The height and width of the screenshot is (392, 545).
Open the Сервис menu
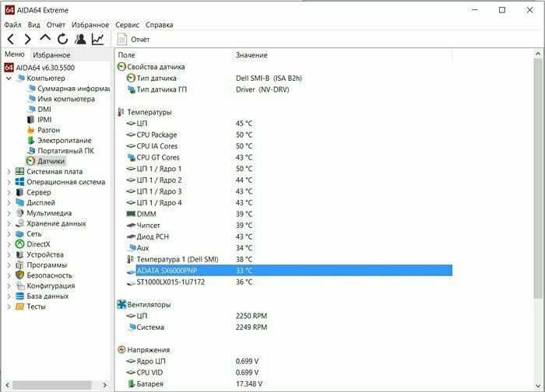coord(127,25)
